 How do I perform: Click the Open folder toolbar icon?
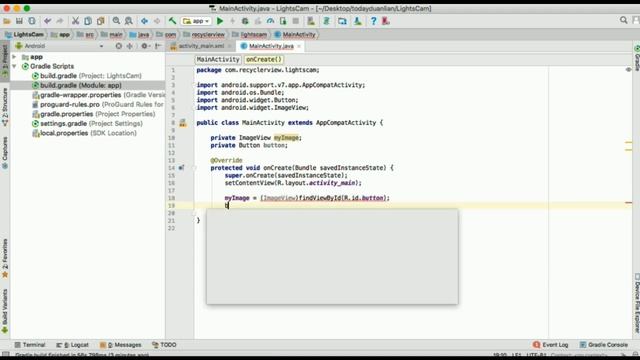tap(7, 21)
